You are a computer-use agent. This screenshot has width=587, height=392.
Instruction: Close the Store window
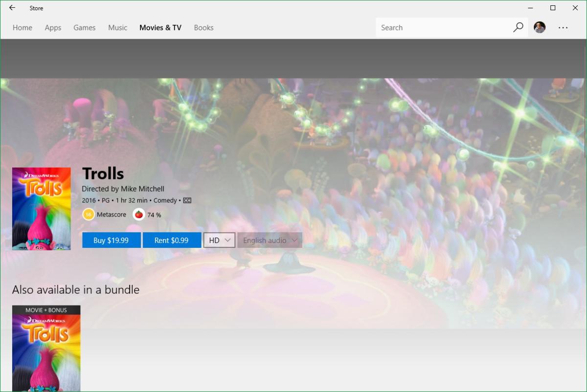click(x=575, y=8)
